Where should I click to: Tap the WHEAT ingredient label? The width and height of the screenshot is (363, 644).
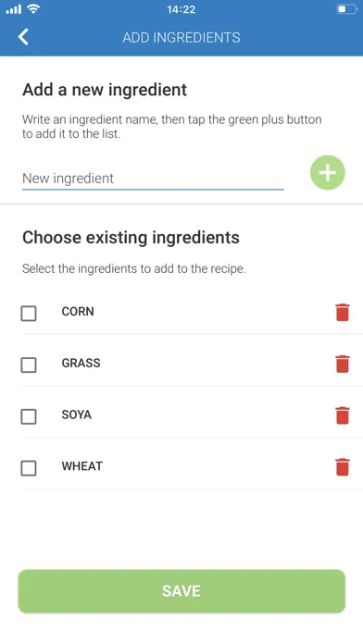click(x=82, y=466)
